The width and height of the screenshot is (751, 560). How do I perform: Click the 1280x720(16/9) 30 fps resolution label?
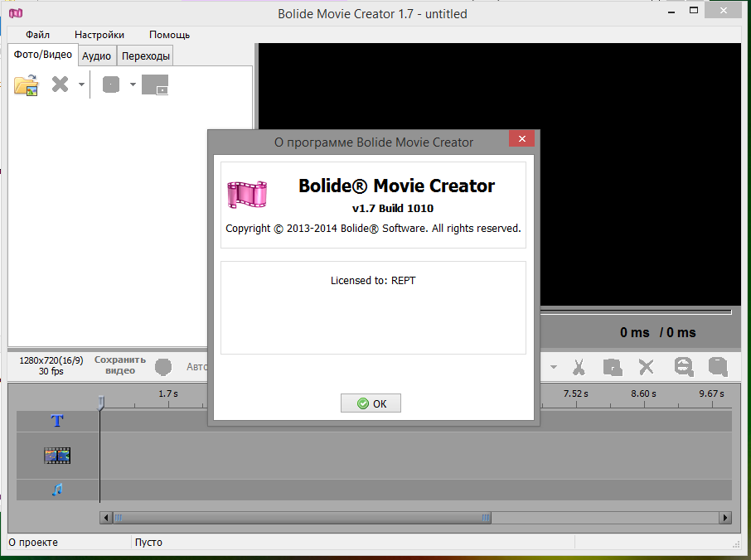coord(51,365)
